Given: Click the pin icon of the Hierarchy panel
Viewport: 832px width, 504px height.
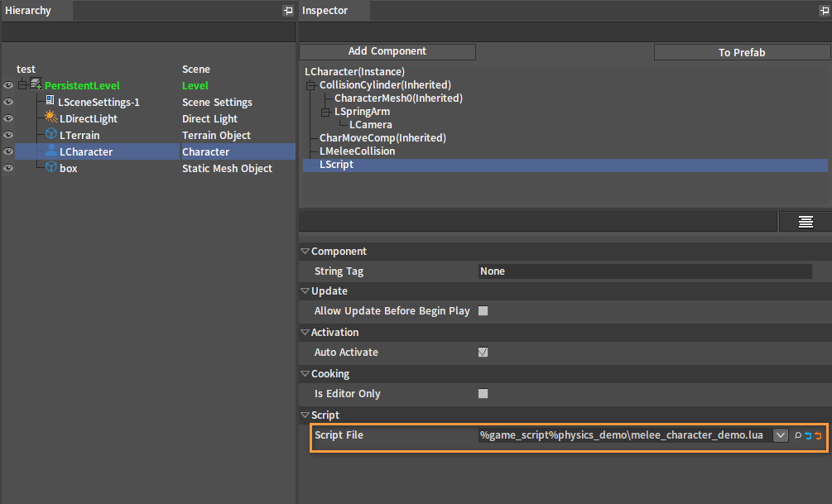Looking at the screenshot, I should click(x=288, y=10).
